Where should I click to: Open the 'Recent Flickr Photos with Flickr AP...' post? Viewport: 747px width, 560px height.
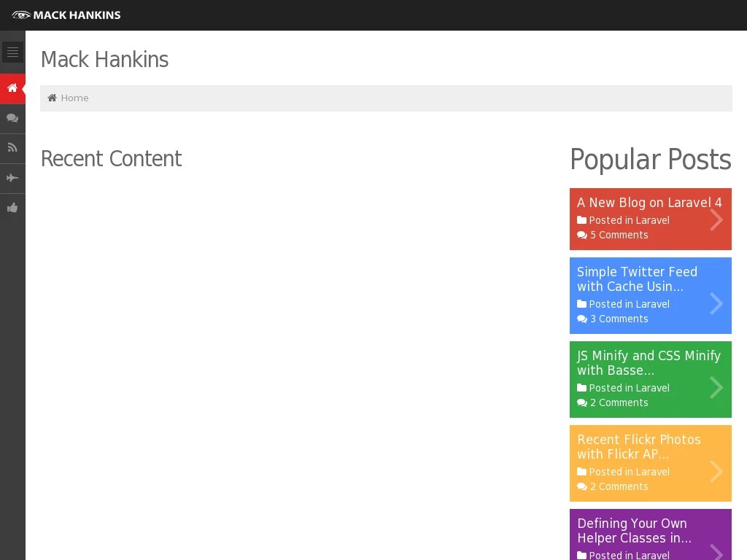(639, 446)
